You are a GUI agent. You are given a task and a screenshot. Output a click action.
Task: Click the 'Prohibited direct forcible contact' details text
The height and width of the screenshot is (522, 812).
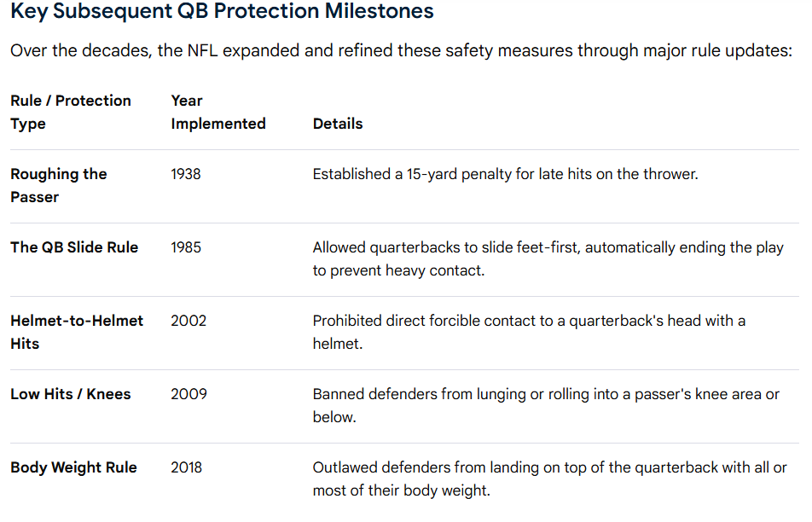pos(529,332)
